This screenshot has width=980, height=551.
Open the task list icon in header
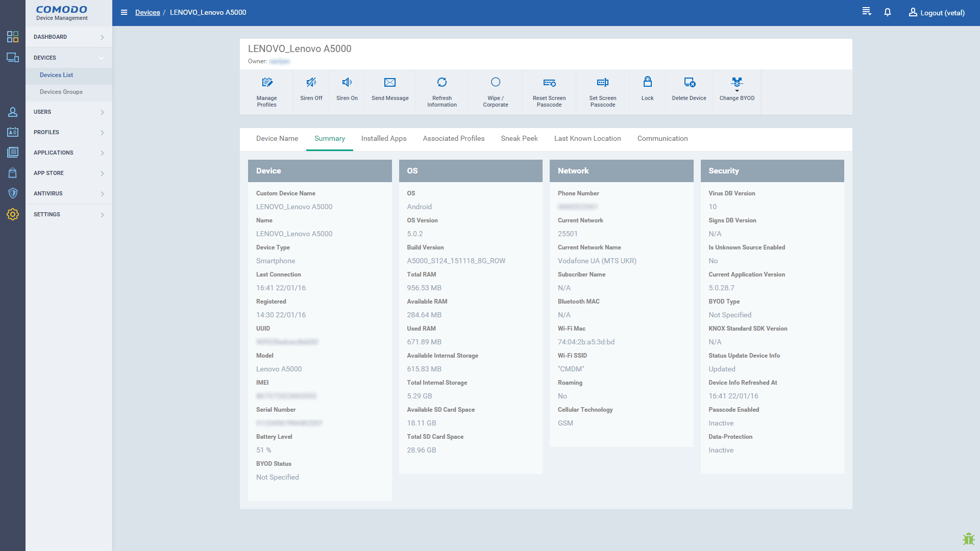tap(867, 12)
